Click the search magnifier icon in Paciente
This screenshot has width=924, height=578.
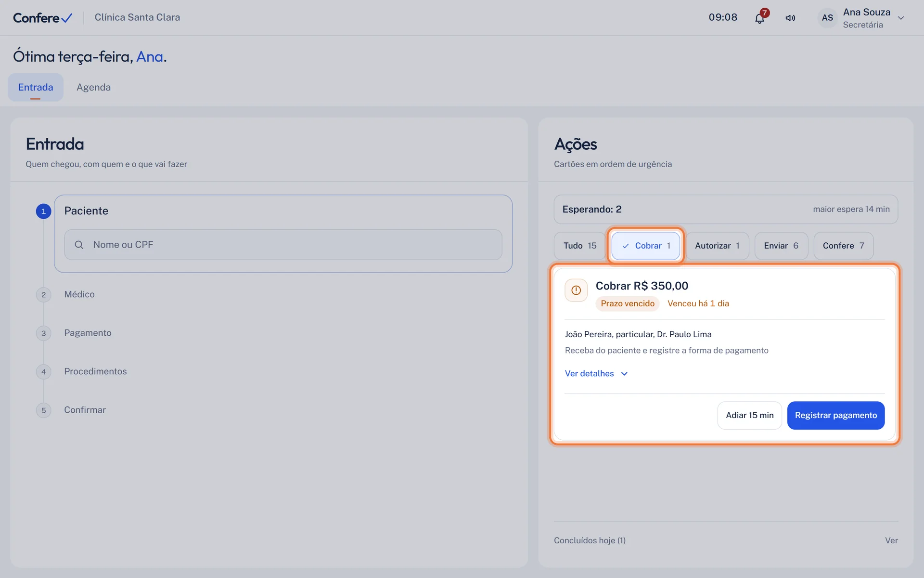[79, 245]
